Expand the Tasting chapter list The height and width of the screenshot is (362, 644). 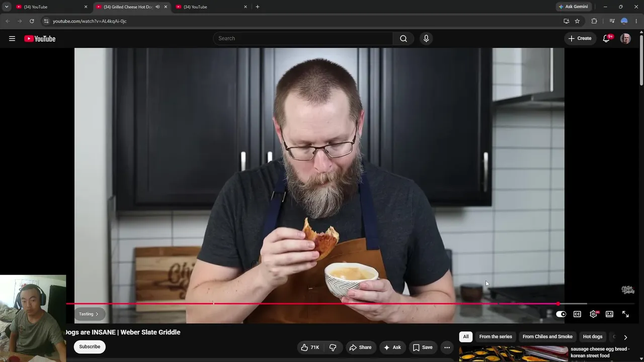tap(89, 314)
